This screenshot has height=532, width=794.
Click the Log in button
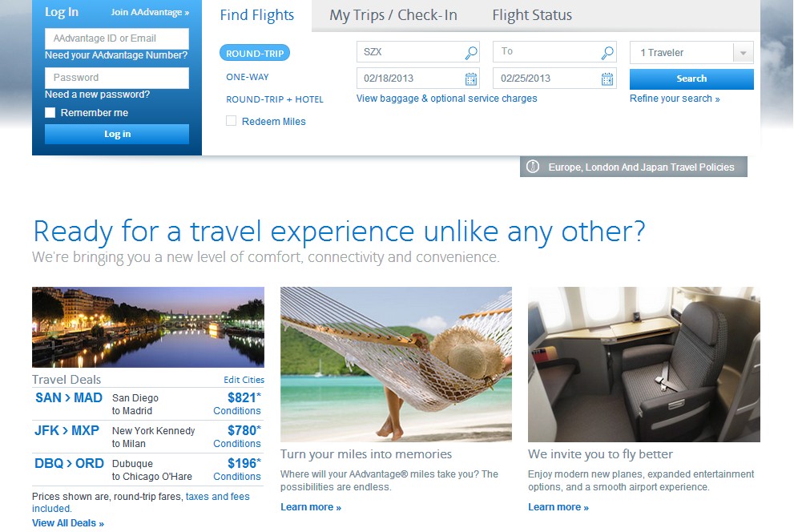pyautogui.click(x=117, y=134)
